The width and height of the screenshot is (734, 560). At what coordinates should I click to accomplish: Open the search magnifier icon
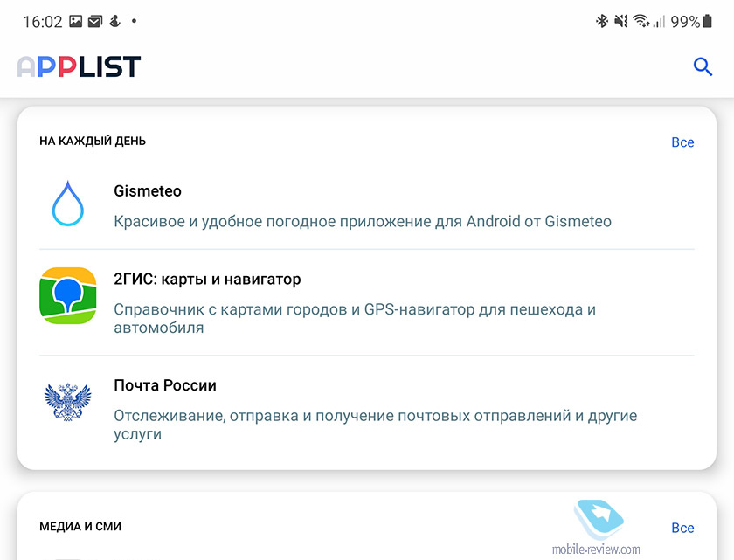[x=703, y=66]
